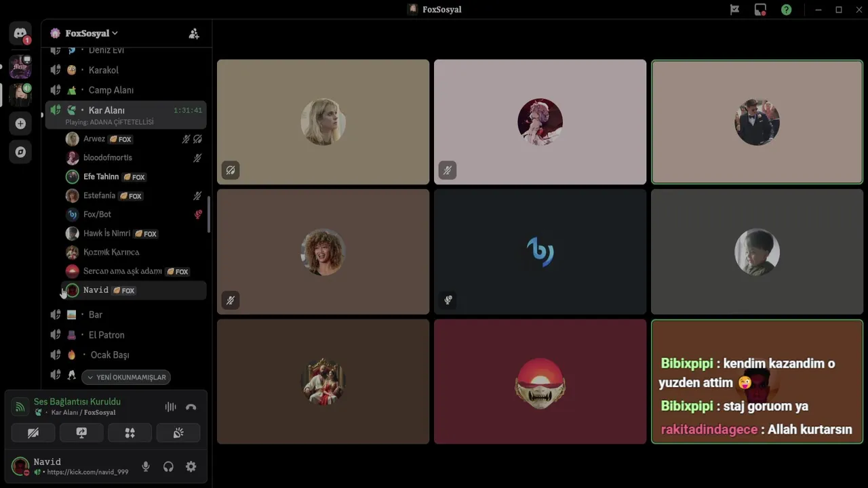Click the red skull mask avatar tile
This screenshot has width=868, height=488.
click(540, 382)
